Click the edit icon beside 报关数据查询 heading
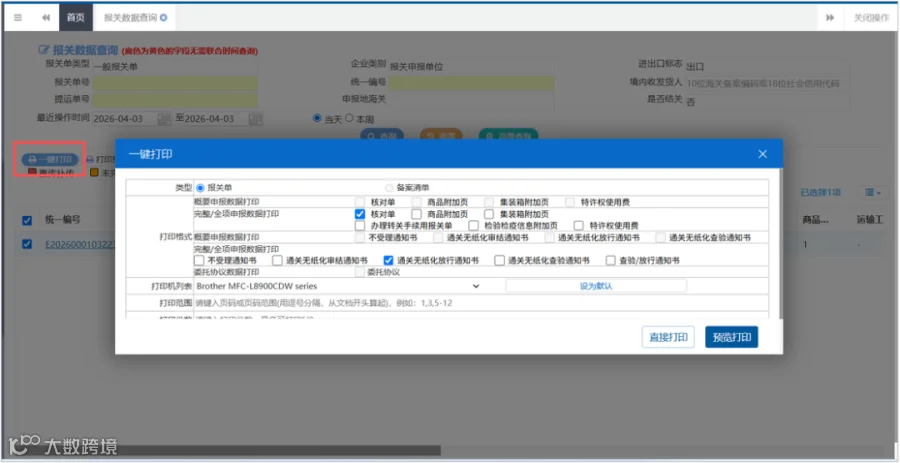The width and height of the screenshot is (900, 463). pyautogui.click(x=44, y=50)
